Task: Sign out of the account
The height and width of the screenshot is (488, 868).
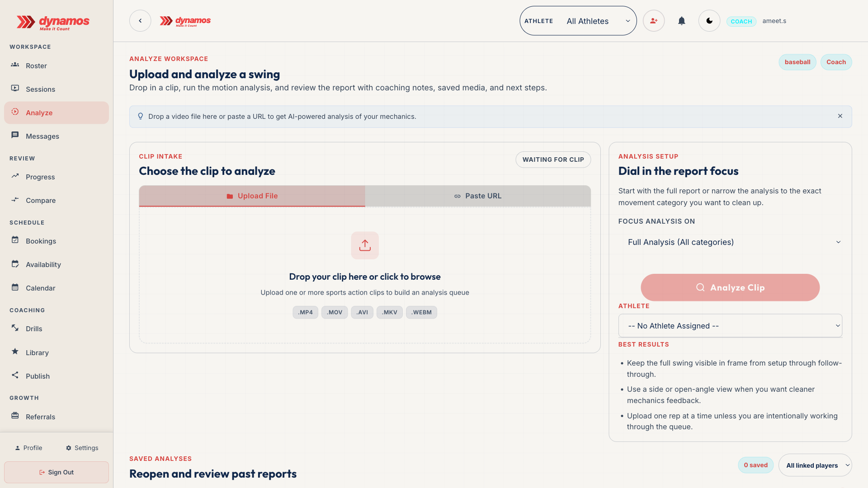Action: click(x=57, y=472)
